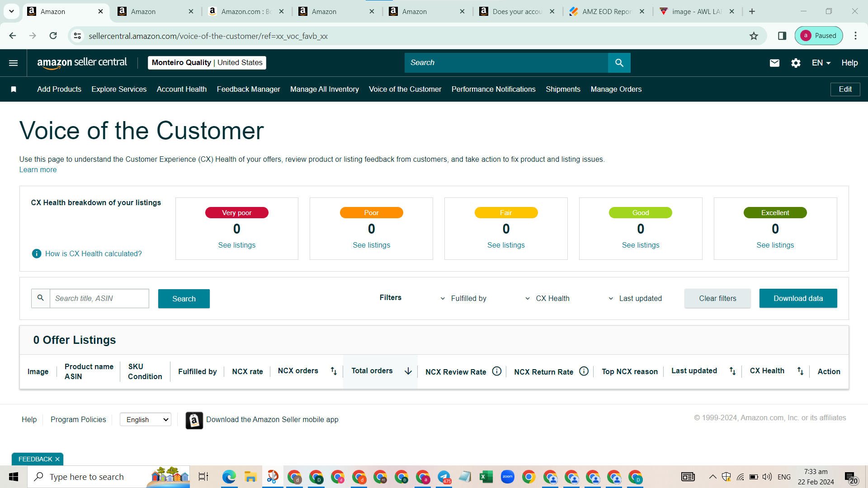Viewport: 868px width, 488px height.
Task: Show hidden system tray icons
Action: click(712, 477)
